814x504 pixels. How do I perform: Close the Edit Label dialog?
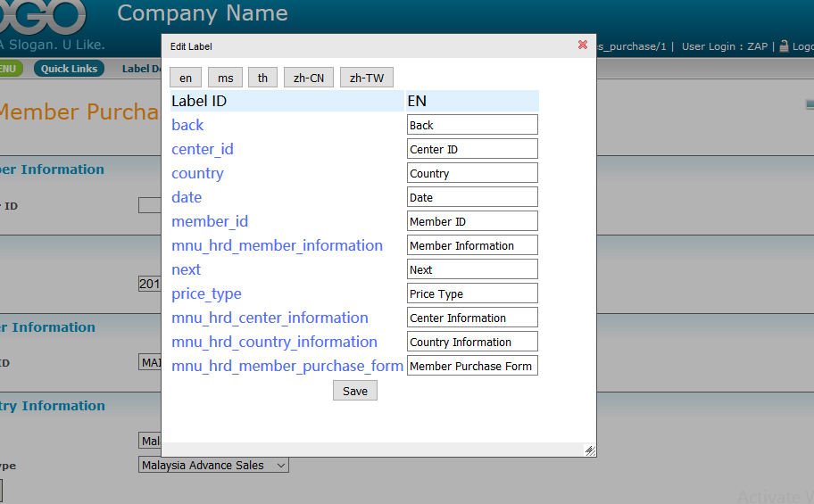tap(583, 45)
